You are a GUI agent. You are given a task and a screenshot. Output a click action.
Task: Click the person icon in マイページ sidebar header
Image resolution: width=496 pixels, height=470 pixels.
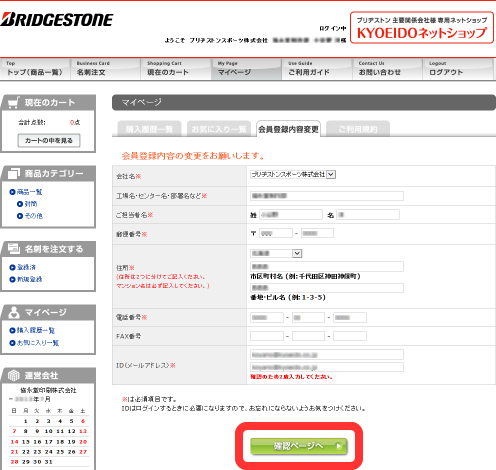pyautogui.click(x=14, y=312)
